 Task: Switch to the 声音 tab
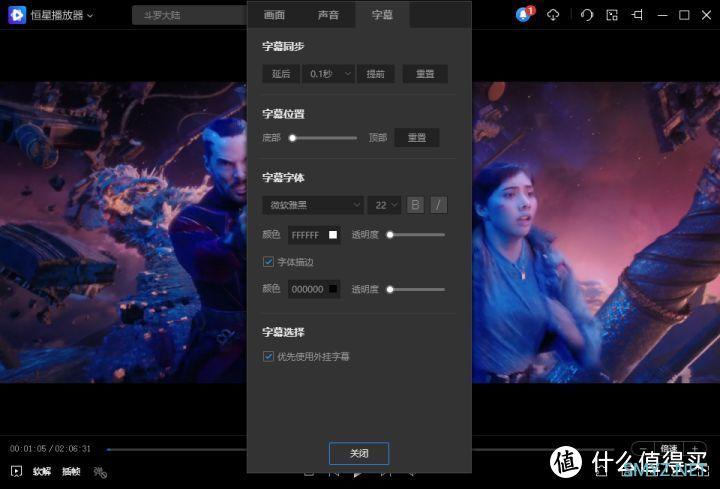click(328, 15)
